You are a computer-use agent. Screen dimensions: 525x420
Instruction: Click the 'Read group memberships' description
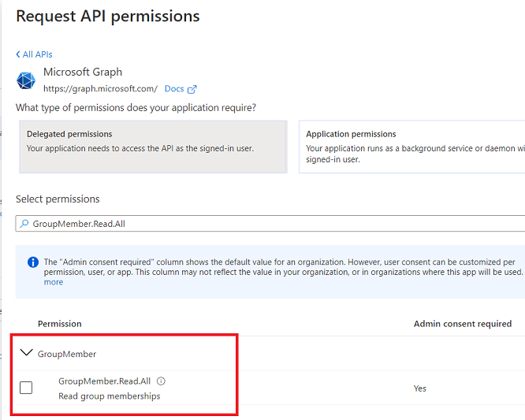[109, 396]
